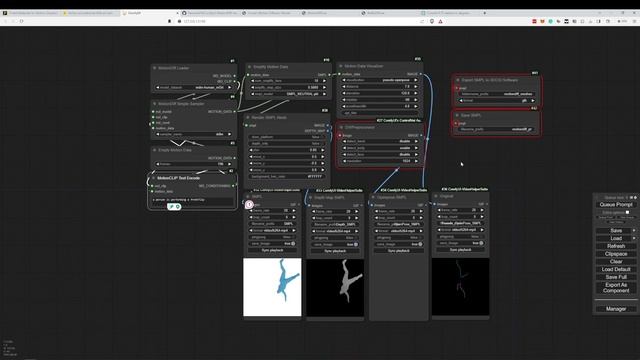
Task: Open detect_body combo in DWPreprocessor
Action: [380, 148]
